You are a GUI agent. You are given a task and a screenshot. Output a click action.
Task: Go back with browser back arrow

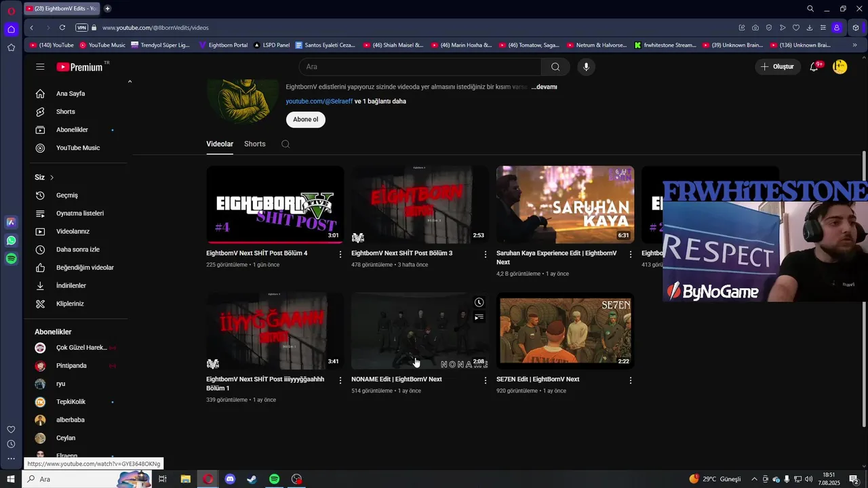pos(32,28)
